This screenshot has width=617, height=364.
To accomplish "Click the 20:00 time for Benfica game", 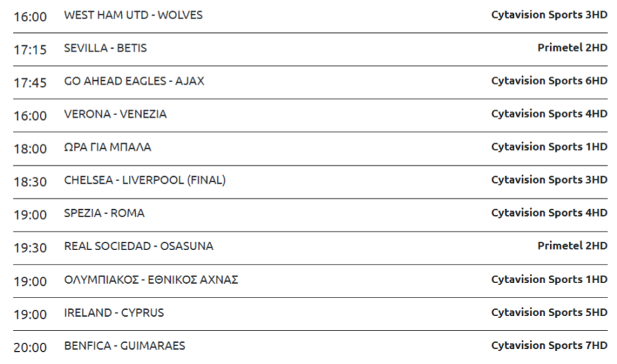I will coord(30,348).
